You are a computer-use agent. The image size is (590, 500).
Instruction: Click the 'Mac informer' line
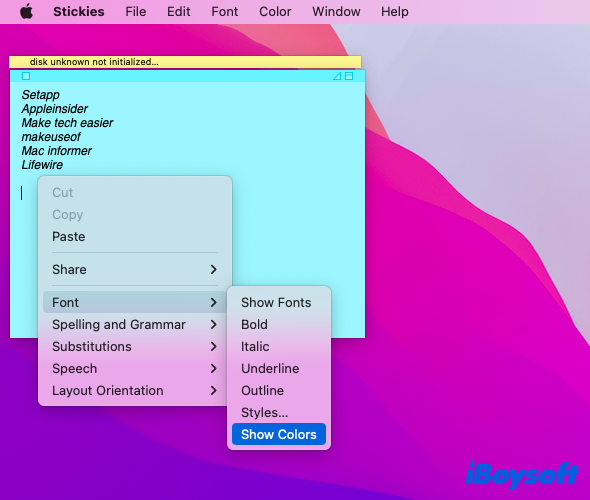click(x=56, y=150)
